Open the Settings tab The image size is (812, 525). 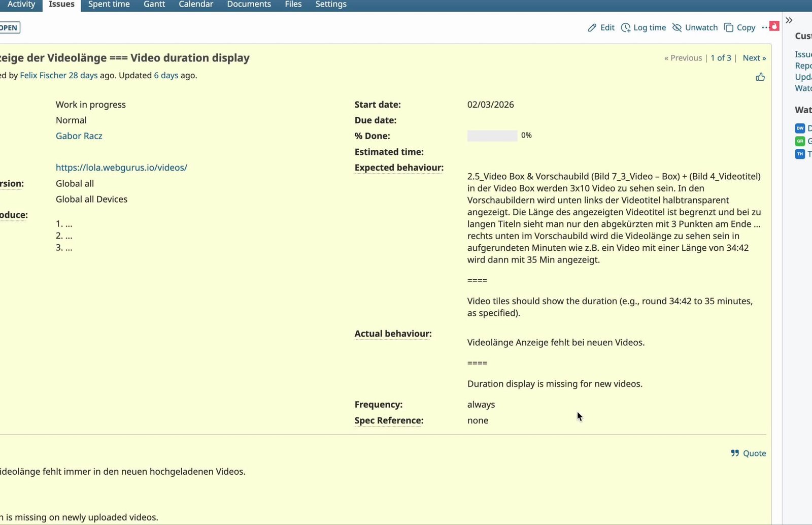pos(331,5)
